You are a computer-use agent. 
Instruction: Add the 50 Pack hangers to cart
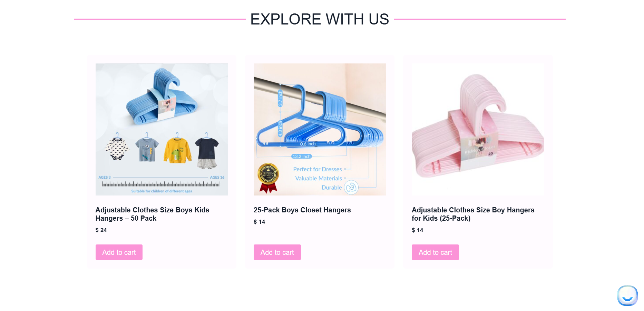point(119,252)
